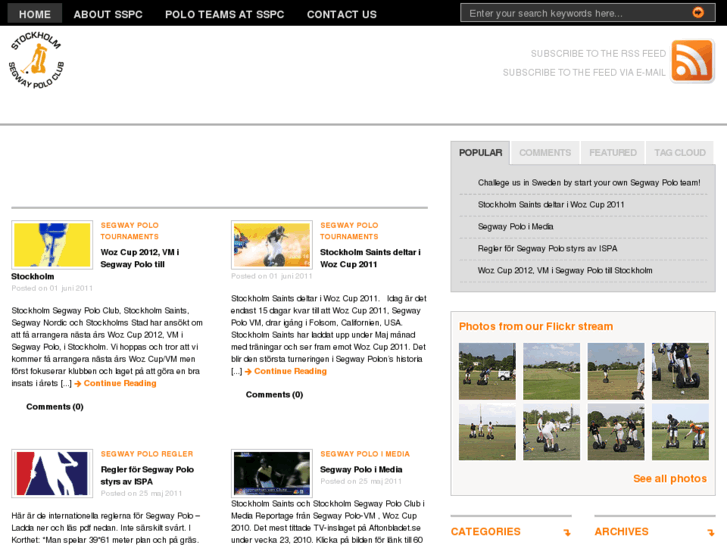Open second Flickr photo showing empty field
This screenshot has height=545, width=727.
(551, 372)
